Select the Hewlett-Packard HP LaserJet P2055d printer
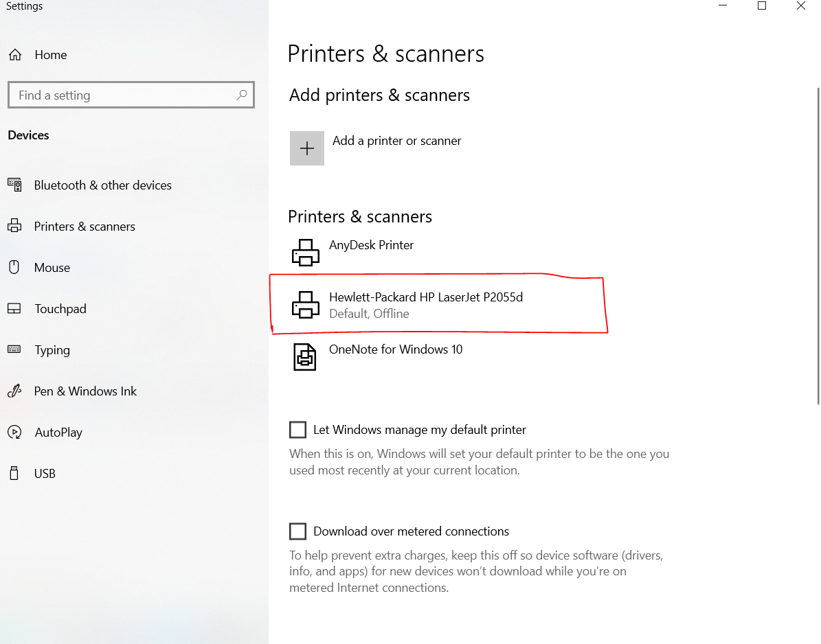This screenshot has height=644, width=821. point(426,304)
